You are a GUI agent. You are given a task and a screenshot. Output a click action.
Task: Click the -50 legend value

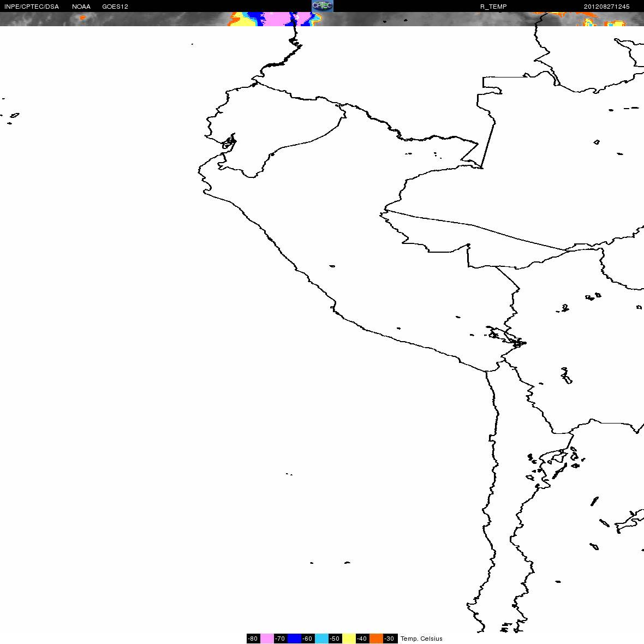tap(335, 638)
